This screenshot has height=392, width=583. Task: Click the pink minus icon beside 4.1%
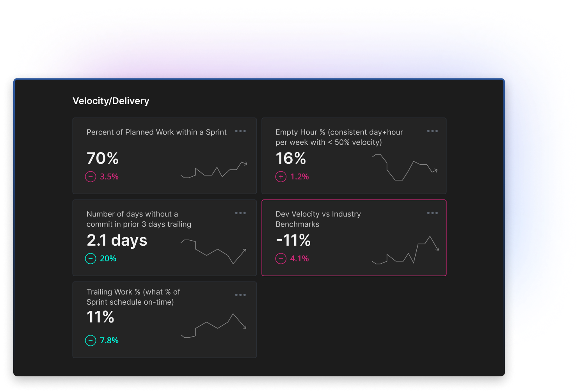pos(281,259)
